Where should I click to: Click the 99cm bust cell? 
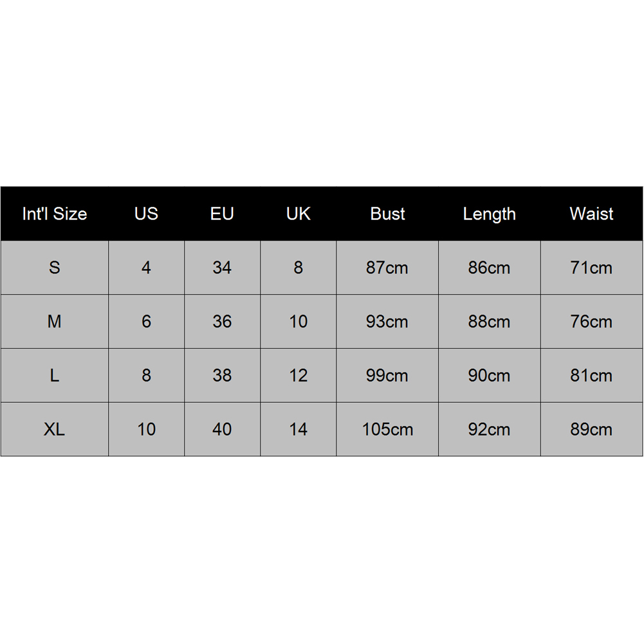click(387, 376)
